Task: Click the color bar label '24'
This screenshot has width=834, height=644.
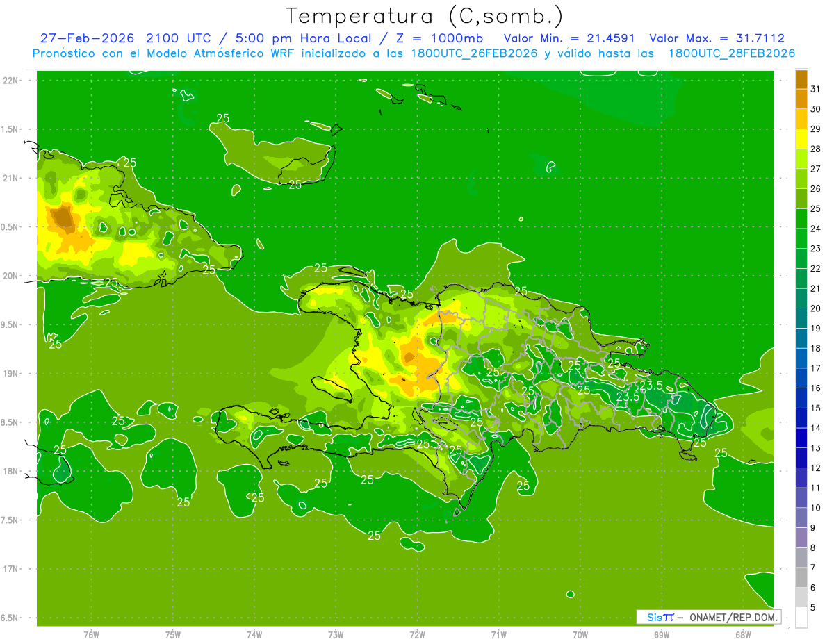Action: [x=816, y=229]
